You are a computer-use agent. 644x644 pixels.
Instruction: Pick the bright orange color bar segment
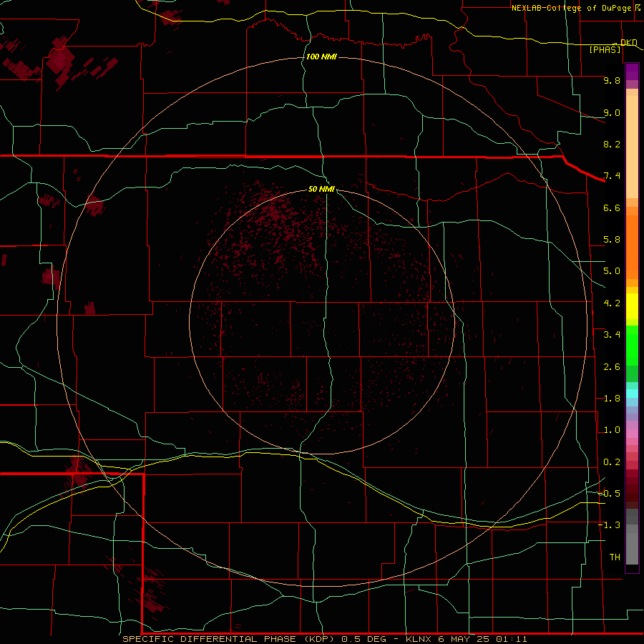tap(632, 246)
